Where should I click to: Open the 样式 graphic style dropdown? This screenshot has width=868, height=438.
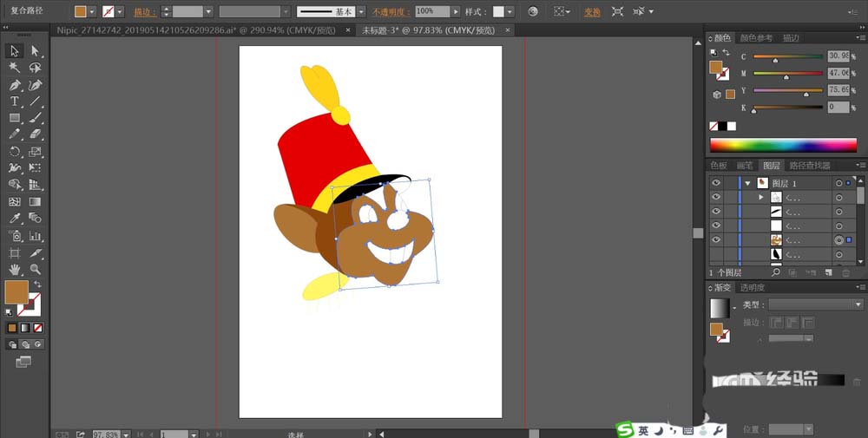510,11
